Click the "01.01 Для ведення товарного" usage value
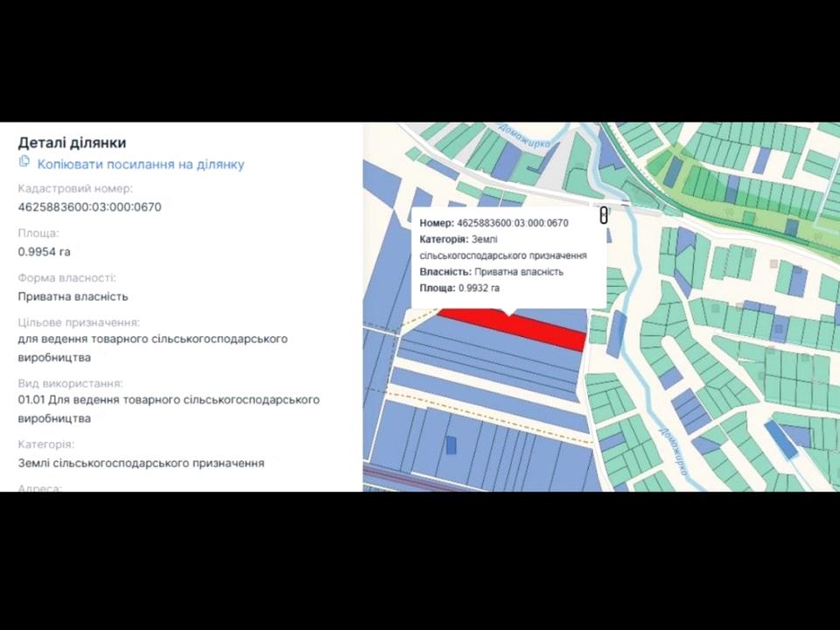This screenshot has height=630, width=840. (168, 400)
